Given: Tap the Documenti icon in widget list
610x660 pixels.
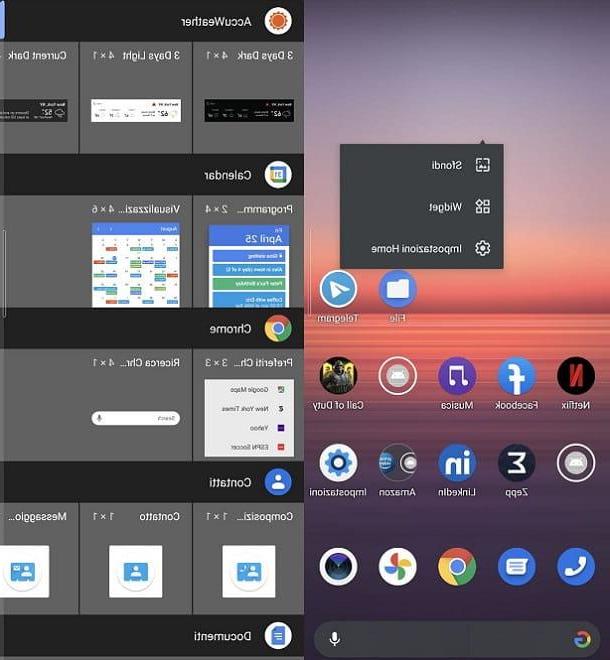Looking at the screenshot, I should (x=278, y=636).
